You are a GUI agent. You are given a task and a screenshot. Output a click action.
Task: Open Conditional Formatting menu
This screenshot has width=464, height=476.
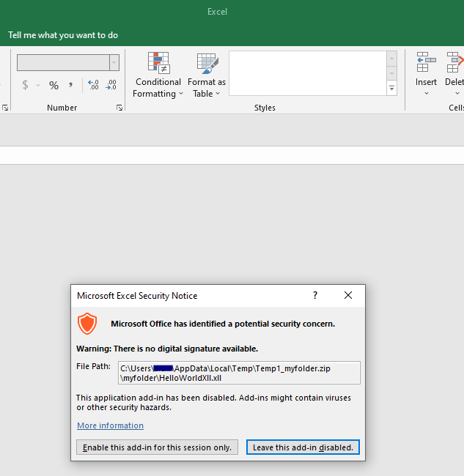coord(158,75)
